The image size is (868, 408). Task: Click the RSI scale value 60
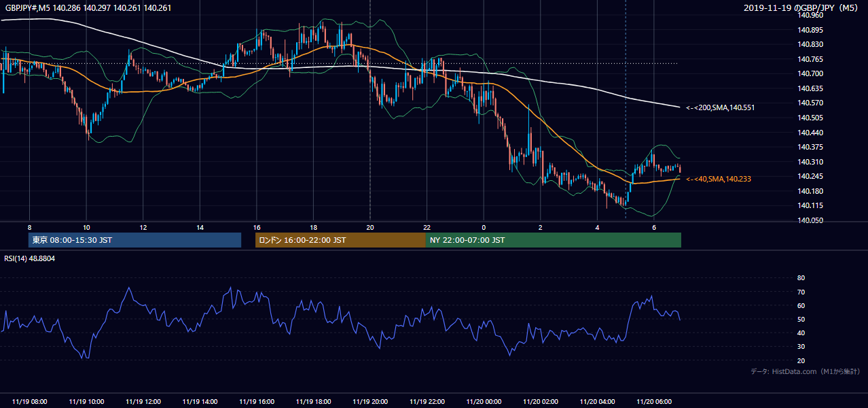click(x=801, y=305)
